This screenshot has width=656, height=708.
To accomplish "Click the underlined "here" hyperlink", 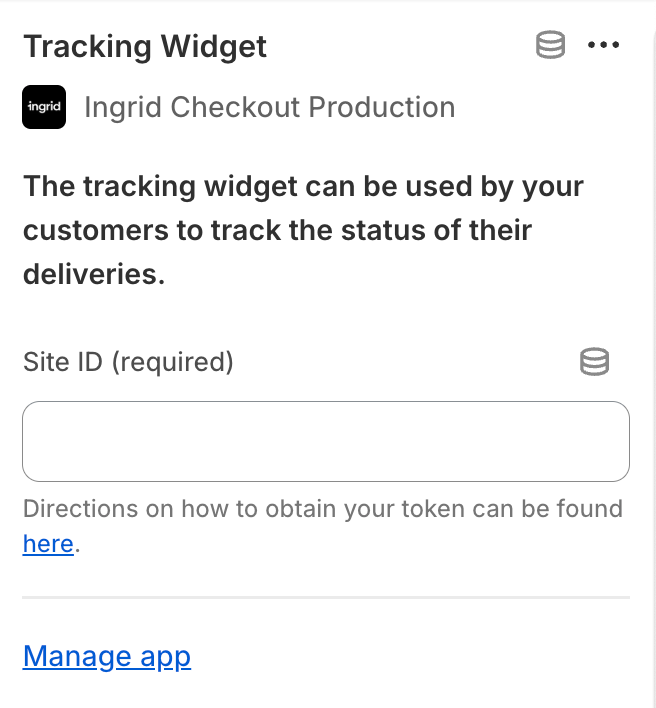I will [48, 544].
